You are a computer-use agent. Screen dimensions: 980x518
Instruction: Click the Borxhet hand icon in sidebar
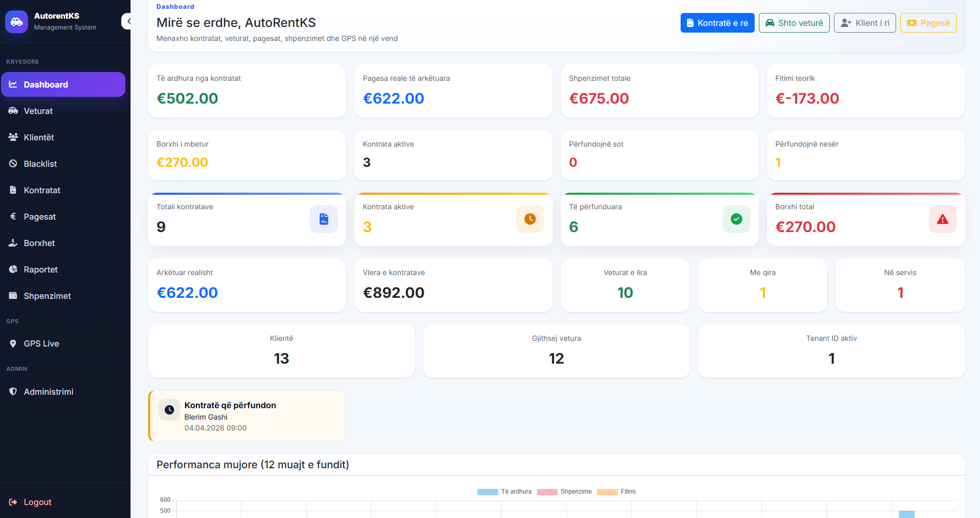tap(13, 242)
